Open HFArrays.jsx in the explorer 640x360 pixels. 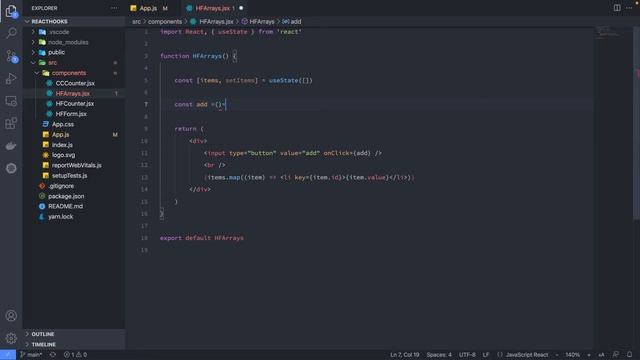pyautogui.click(x=72, y=93)
